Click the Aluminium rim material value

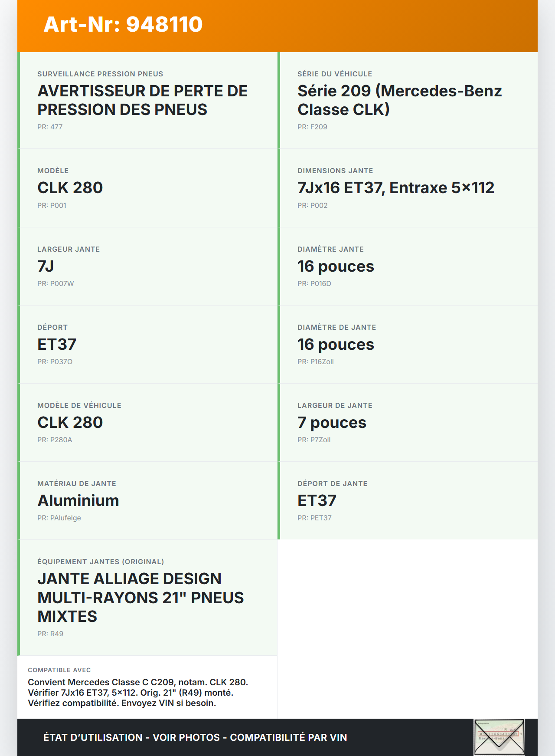coord(78,500)
